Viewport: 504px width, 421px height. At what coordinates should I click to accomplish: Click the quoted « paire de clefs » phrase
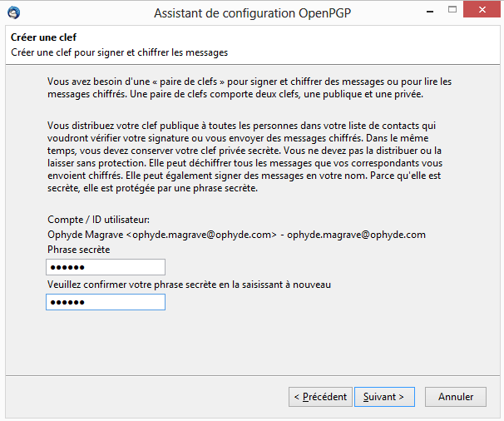188,82
